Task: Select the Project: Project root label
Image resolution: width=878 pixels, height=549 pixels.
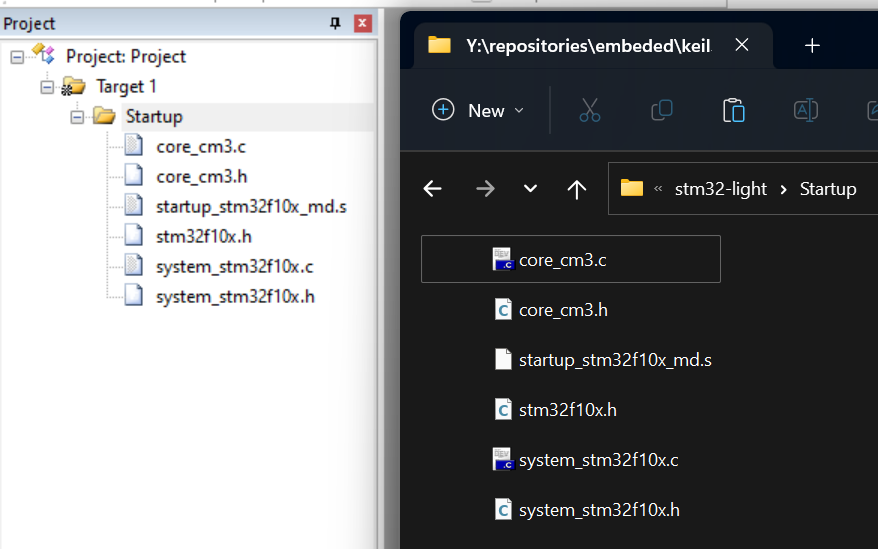Action: pos(126,57)
